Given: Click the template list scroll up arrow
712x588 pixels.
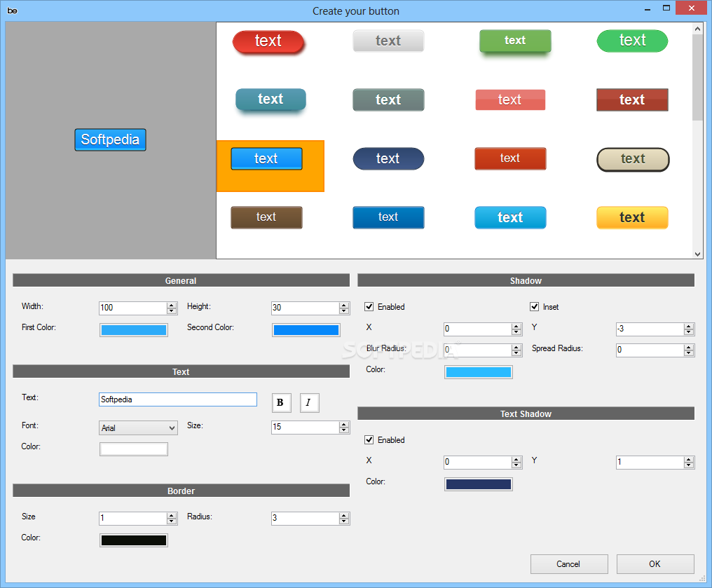Looking at the screenshot, I should coord(698,29).
